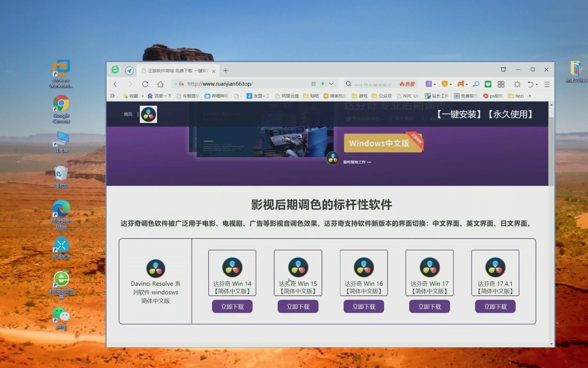Show more bookmarks with double chevron
The width and height of the screenshot is (588, 368).
(x=530, y=96)
